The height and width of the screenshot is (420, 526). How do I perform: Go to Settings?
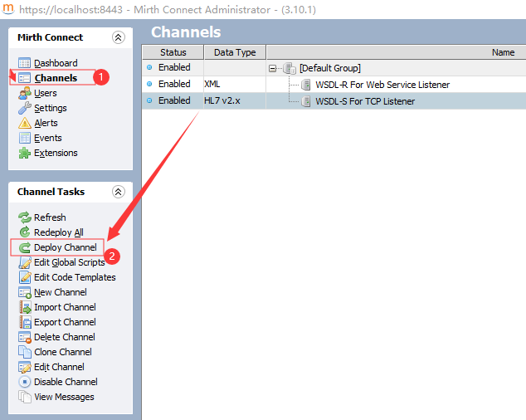pos(51,108)
